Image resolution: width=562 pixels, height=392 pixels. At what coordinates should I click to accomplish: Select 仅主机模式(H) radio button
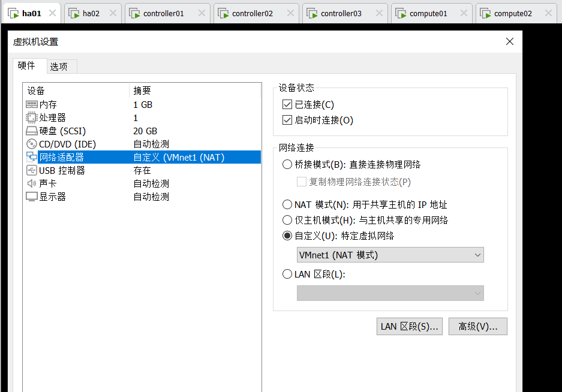(x=287, y=220)
